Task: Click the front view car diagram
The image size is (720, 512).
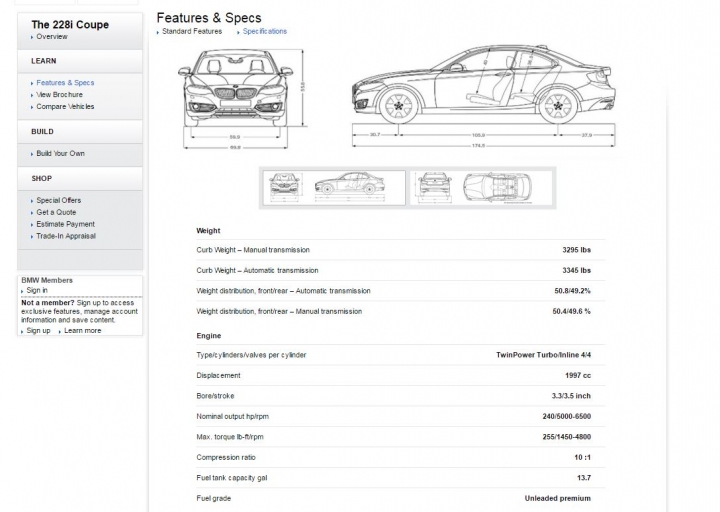Action: 242,98
